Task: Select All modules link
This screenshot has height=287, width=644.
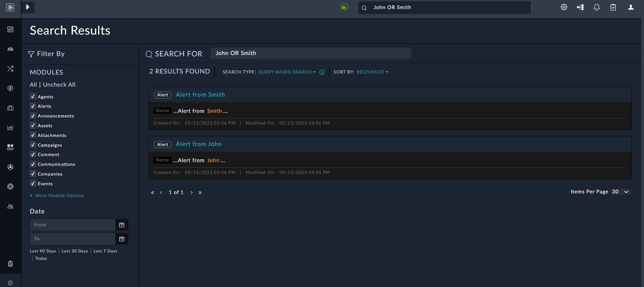Action: point(33,85)
